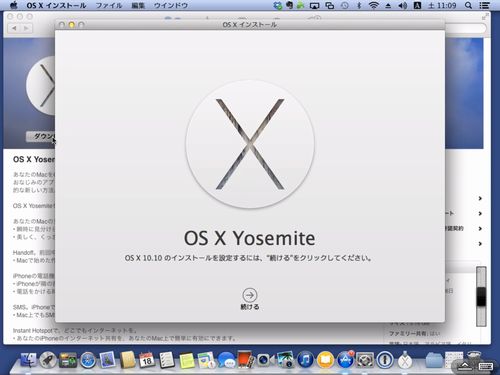Screen dimensions: 500x375
Task: Click the OS X Yosemite heading in the App Store
Action: coord(34,159)
